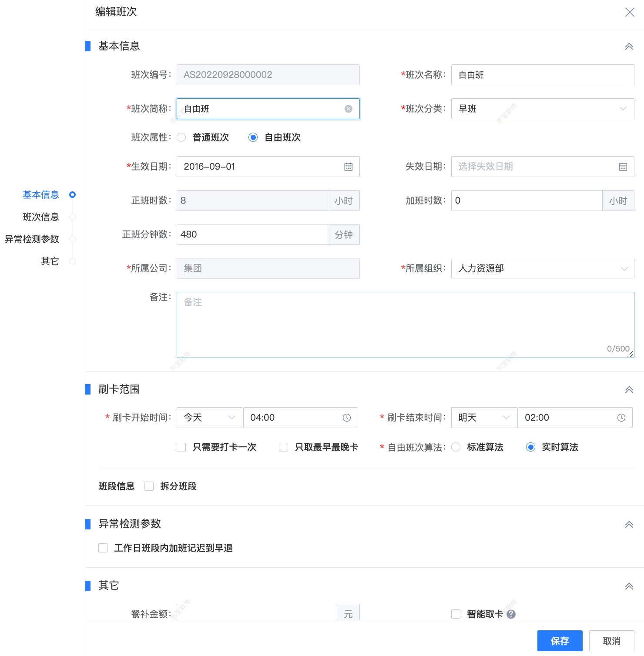
Task: Click the clear icon in 班次简称 field
Action: point(348,109)
